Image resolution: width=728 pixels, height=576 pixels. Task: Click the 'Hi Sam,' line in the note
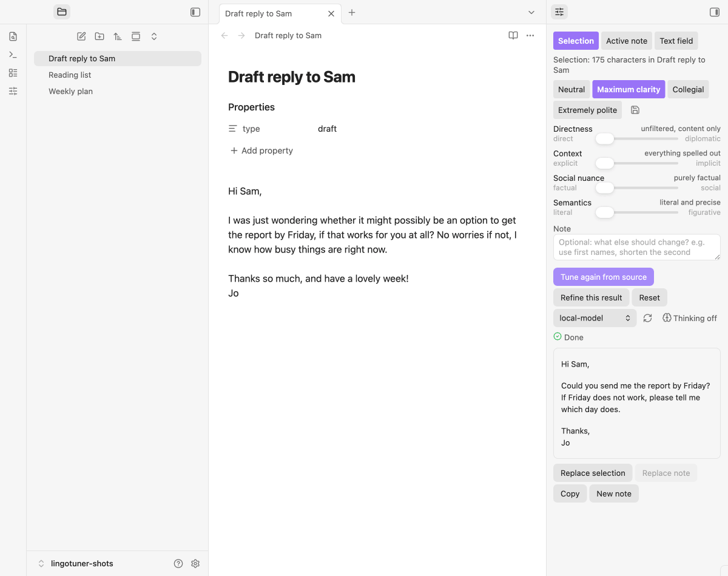pos(244,191)
